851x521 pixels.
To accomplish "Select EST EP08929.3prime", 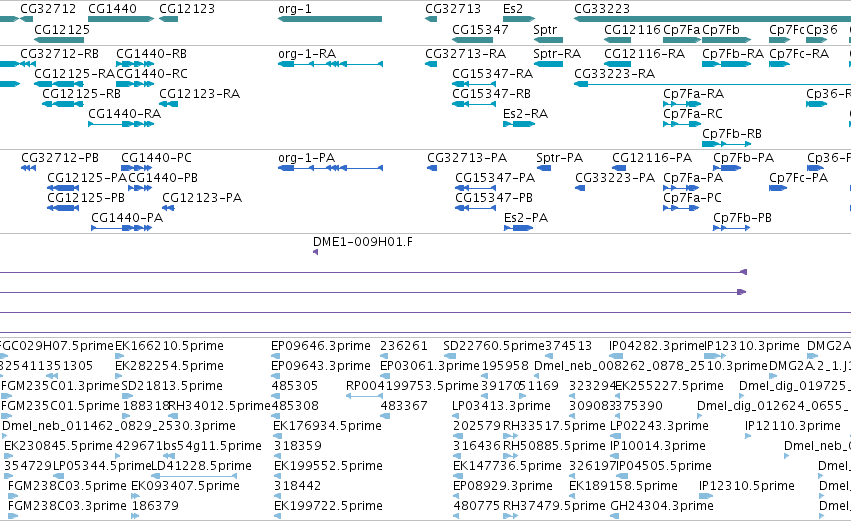I will point(503,486).
